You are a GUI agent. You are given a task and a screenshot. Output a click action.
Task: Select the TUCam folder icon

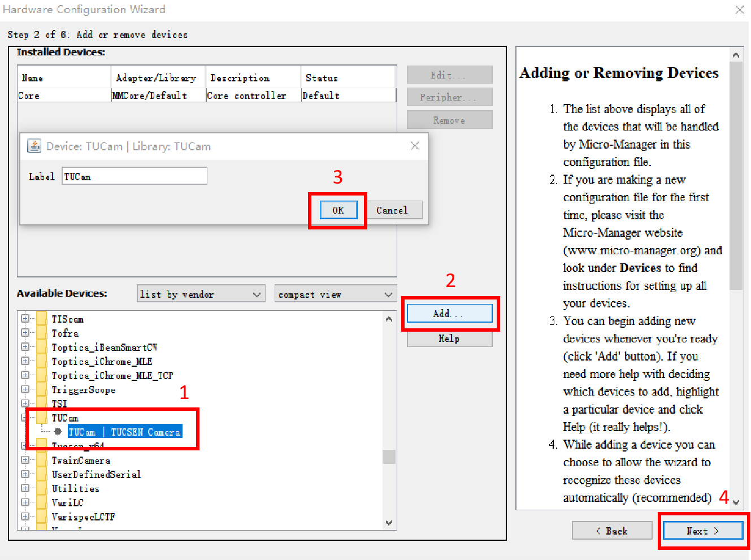42,418
